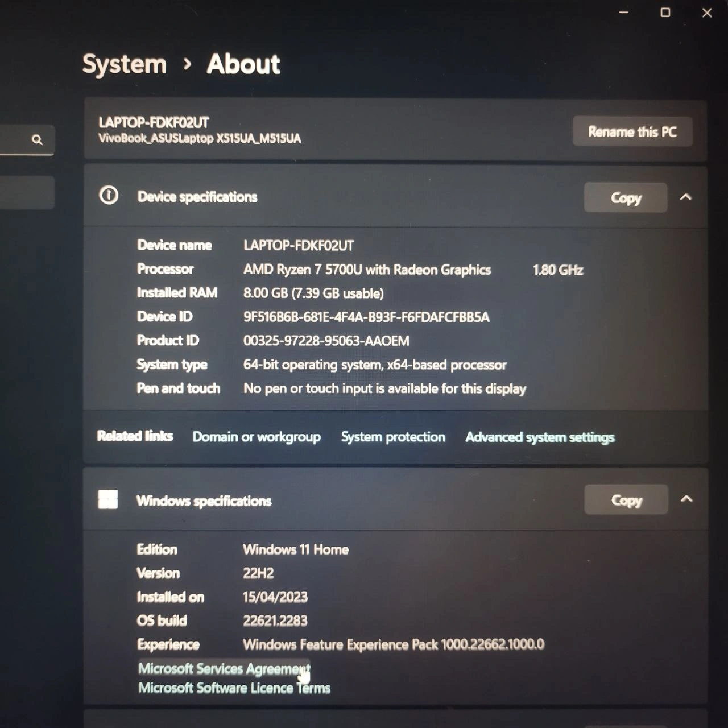Go back to System in breadcrumb
This screenshot has width=728, height=728.
125,64
